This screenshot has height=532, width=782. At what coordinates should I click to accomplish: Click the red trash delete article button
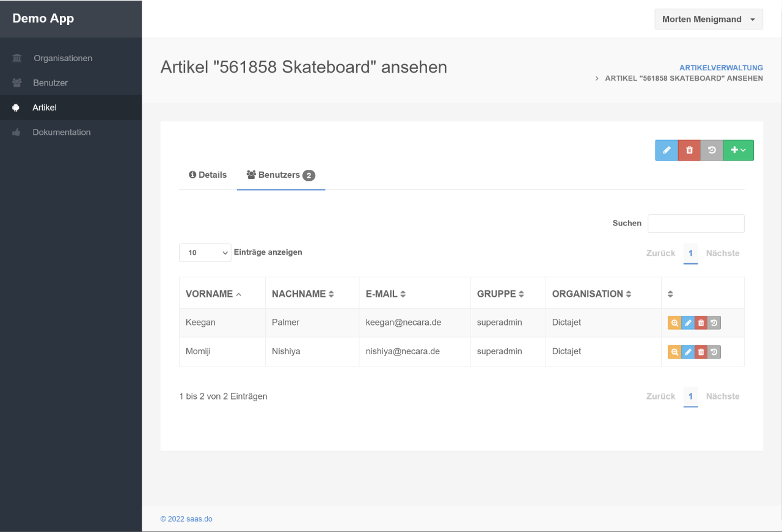689,150
